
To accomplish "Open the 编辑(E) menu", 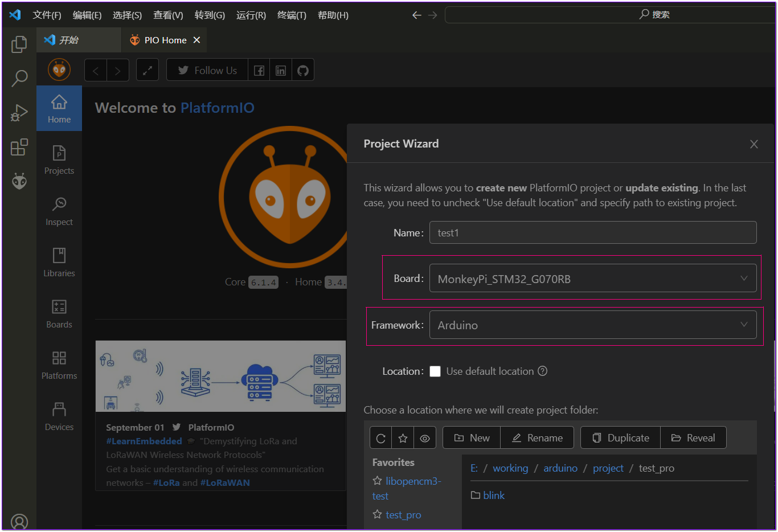I will coord(87,15).
